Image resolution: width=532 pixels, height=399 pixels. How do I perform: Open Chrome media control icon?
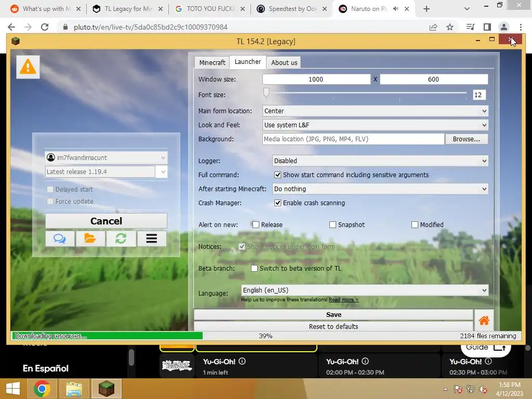470,27
